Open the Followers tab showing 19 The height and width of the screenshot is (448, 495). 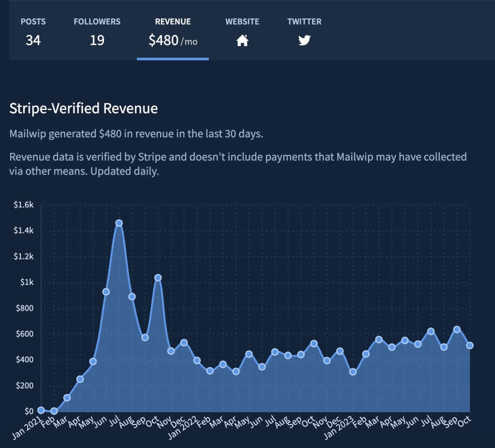[97, 32]
